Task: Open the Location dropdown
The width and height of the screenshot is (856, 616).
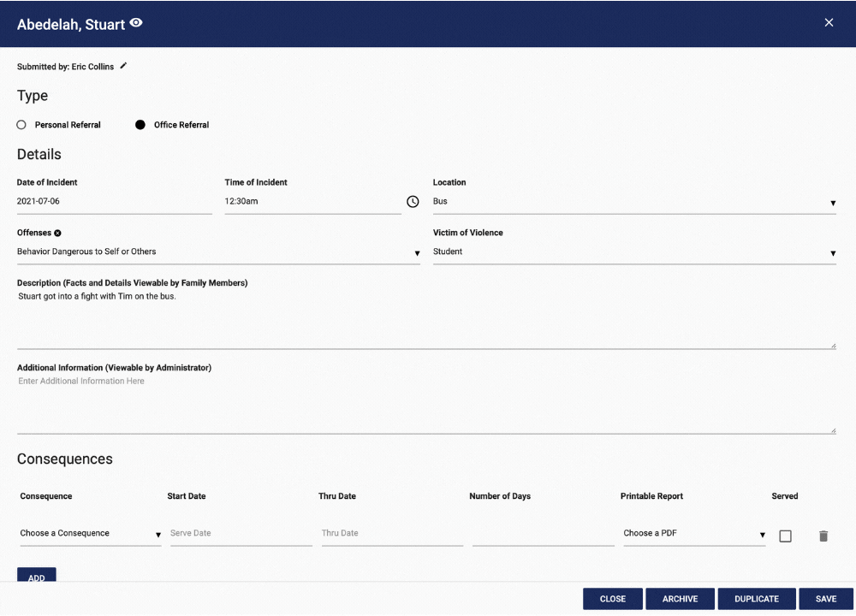Action: [633, 202]
